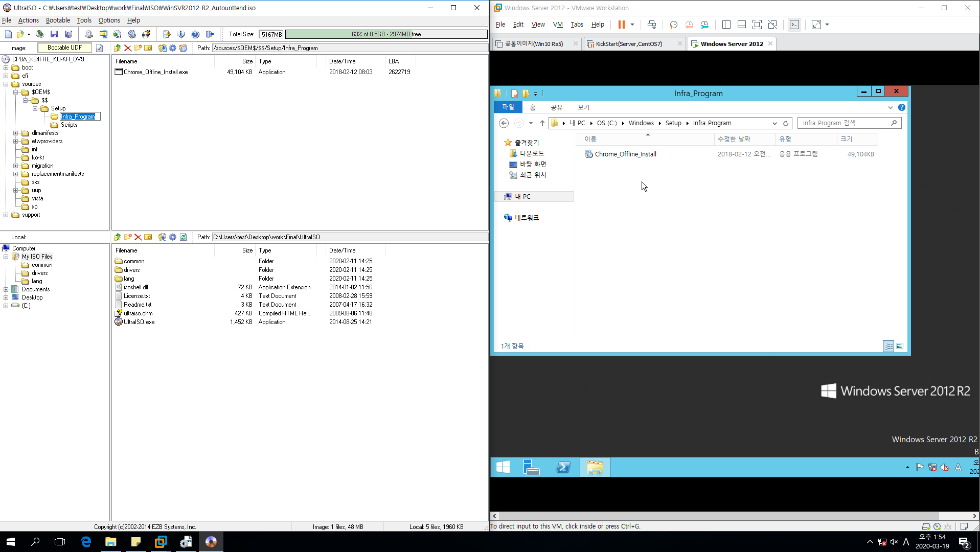Click UltraISO Exit door icon

point(210,34)
